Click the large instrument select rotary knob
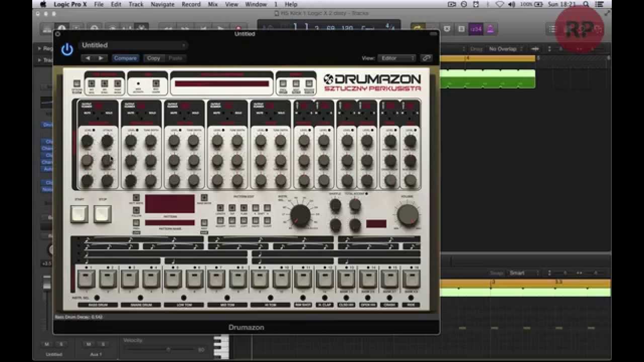The width and height of the screenshot is (644, 362). [300, 215]
